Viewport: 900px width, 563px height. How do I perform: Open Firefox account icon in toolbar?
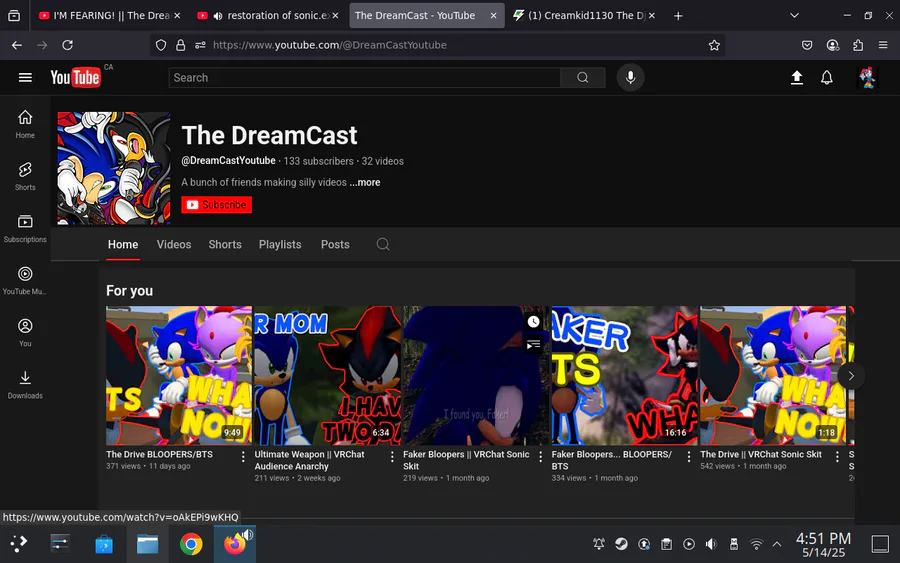[832, 45]
